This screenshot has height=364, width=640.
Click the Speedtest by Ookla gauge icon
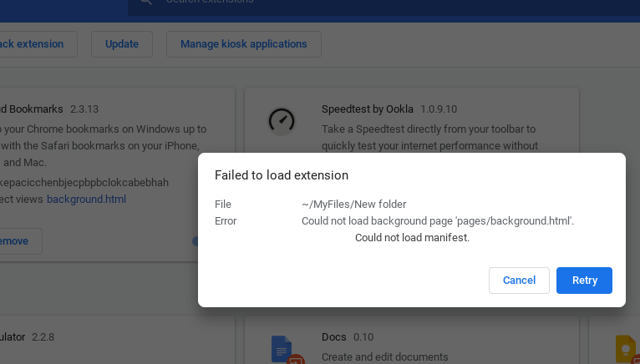(282, 120)
